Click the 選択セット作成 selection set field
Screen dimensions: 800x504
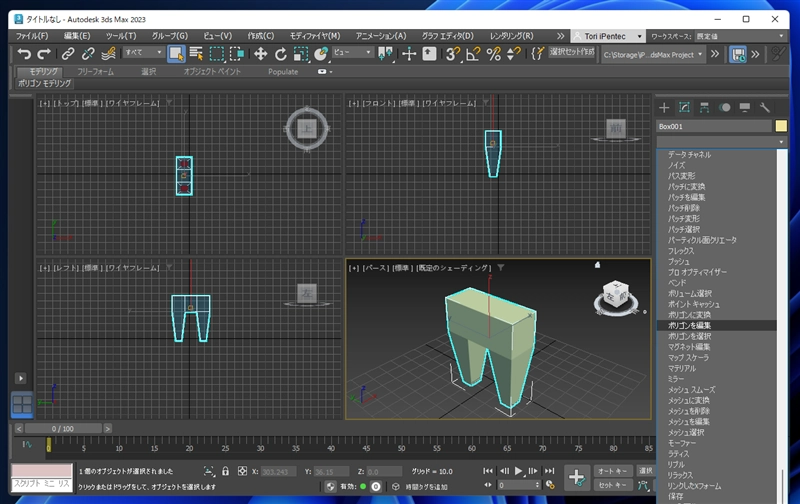[572, 52]
